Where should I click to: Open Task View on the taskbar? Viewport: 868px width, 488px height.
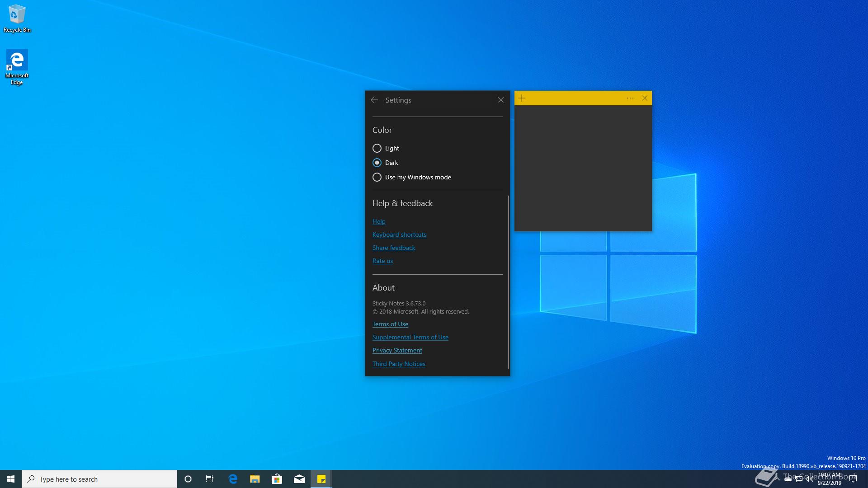coord(210,479)
